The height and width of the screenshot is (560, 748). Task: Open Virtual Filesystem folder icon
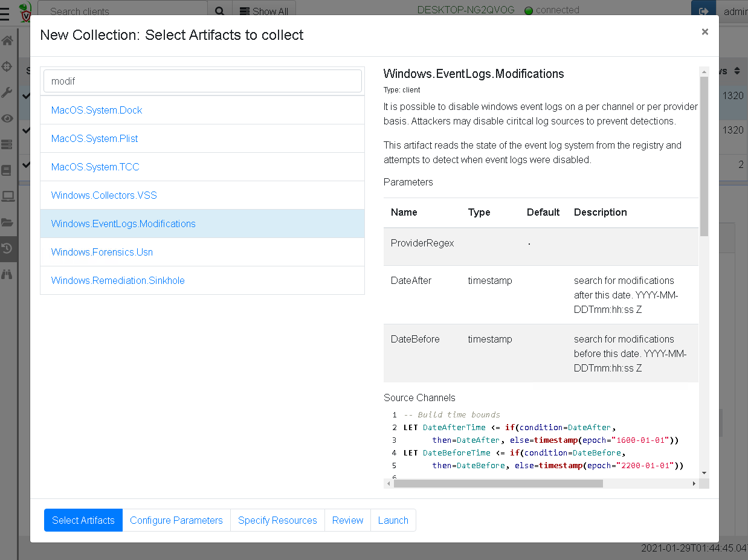pyautogui.click(x=7, y=222)
